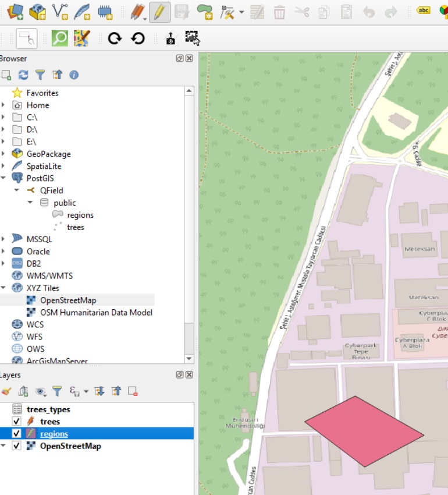Hide the OpenStreetMap layer via checkbox
This screenshot has height=495, width=448.
pyautogui.click(x=16, y=446)
